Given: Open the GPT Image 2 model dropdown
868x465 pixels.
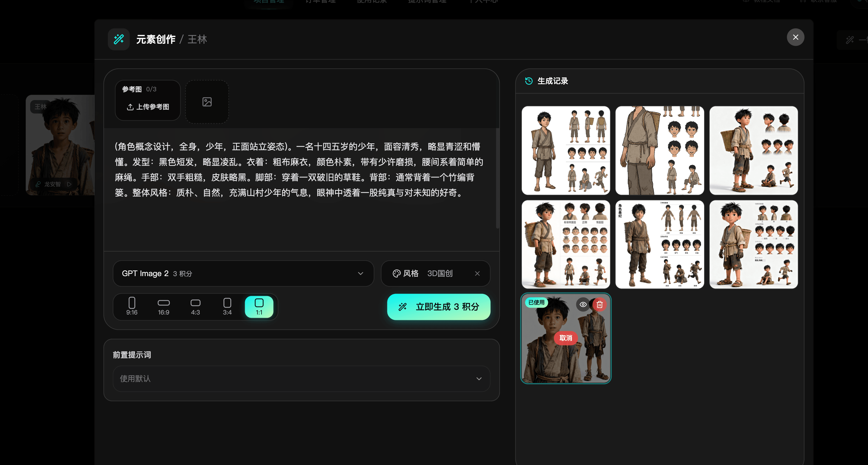Looking at the screenshot, I should pyautogui.click(x=243, y=273).
